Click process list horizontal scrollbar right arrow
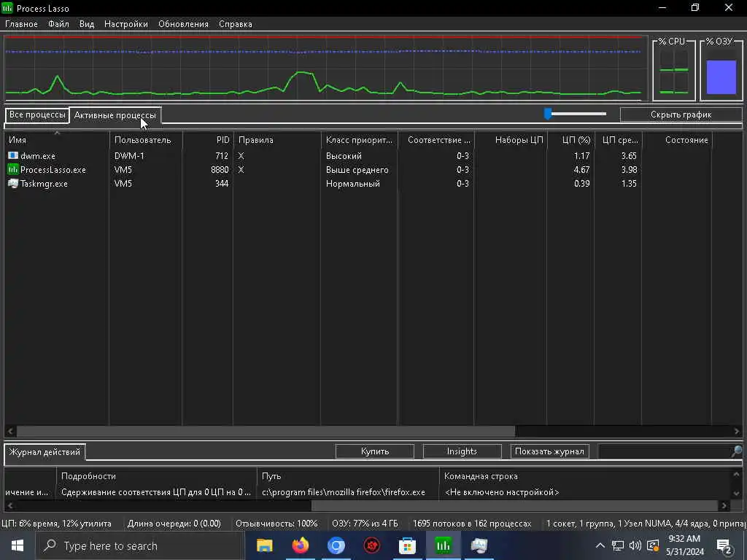 click(x=737, y=431)
